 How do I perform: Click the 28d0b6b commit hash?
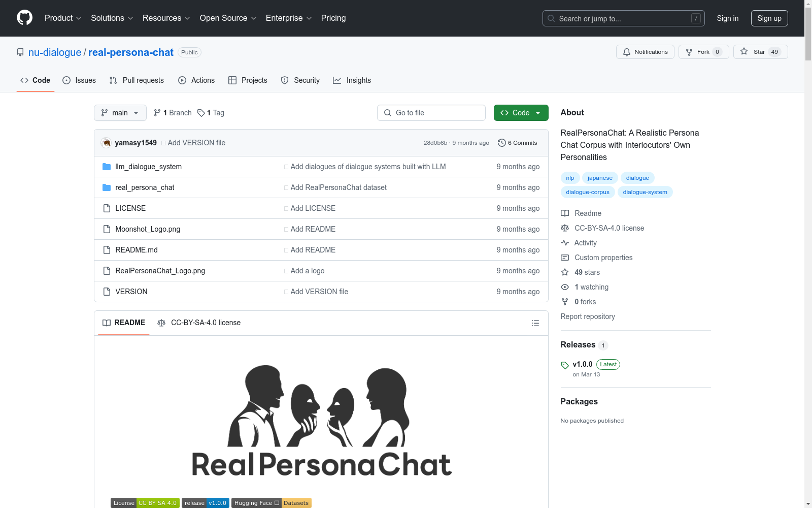coord(435,143)
